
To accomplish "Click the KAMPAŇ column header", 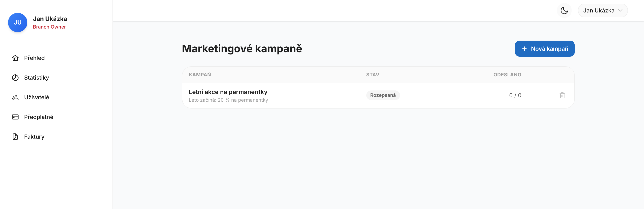I will point(200,75).
